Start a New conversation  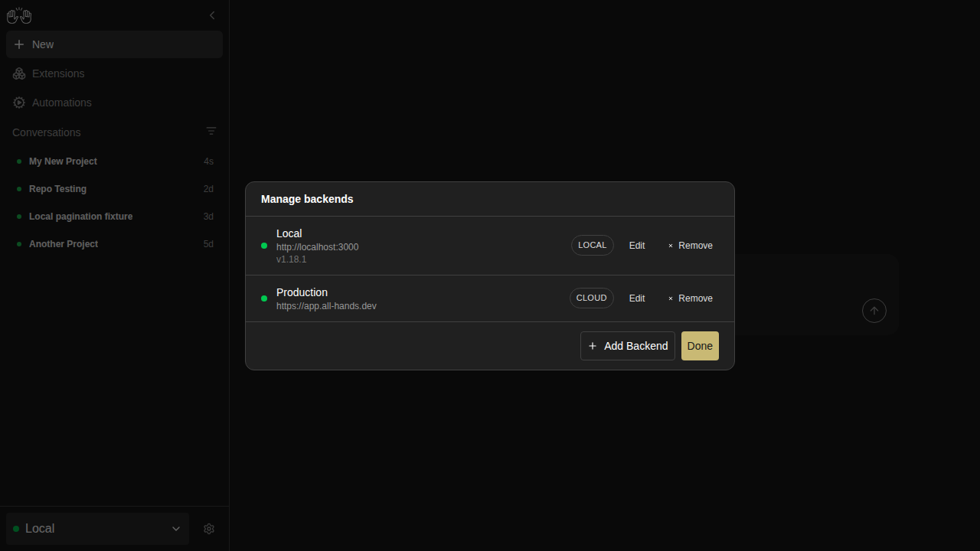click(x=114, y=44)
